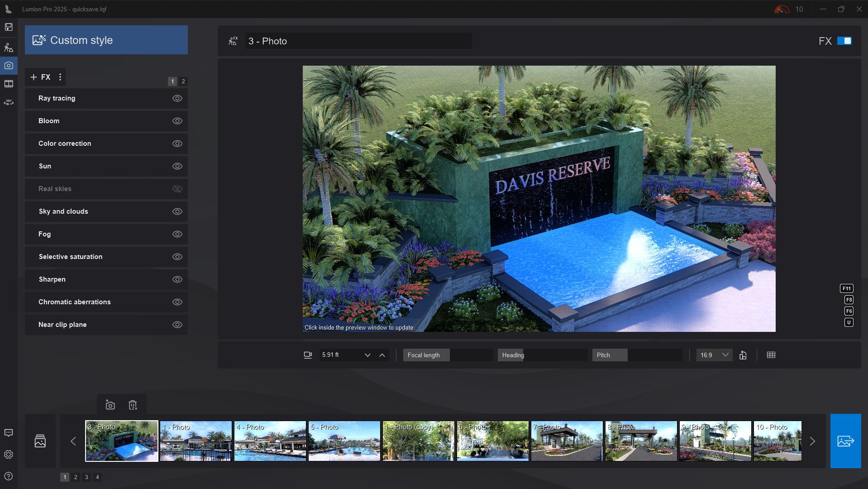Switch to FX stack page 2
This screenshot has height=489, width=868.
[x=183, y=81]
